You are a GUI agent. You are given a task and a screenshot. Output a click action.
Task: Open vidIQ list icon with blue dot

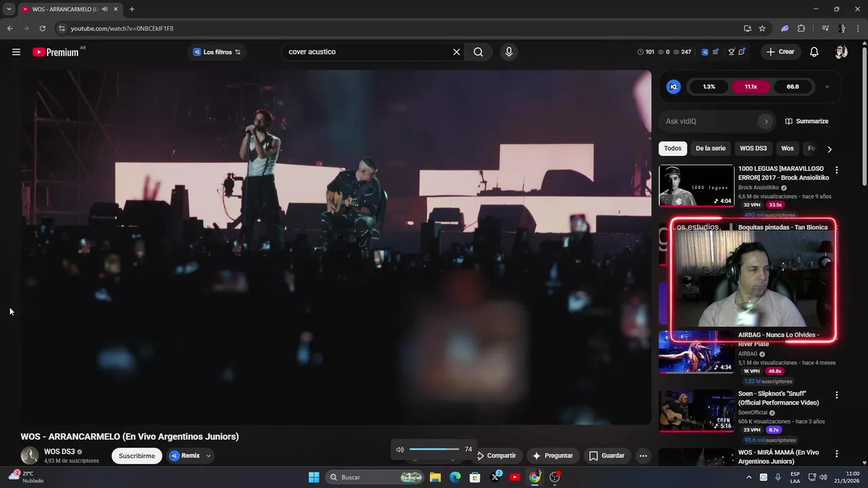pyautogui.click(x=715, y=52)
